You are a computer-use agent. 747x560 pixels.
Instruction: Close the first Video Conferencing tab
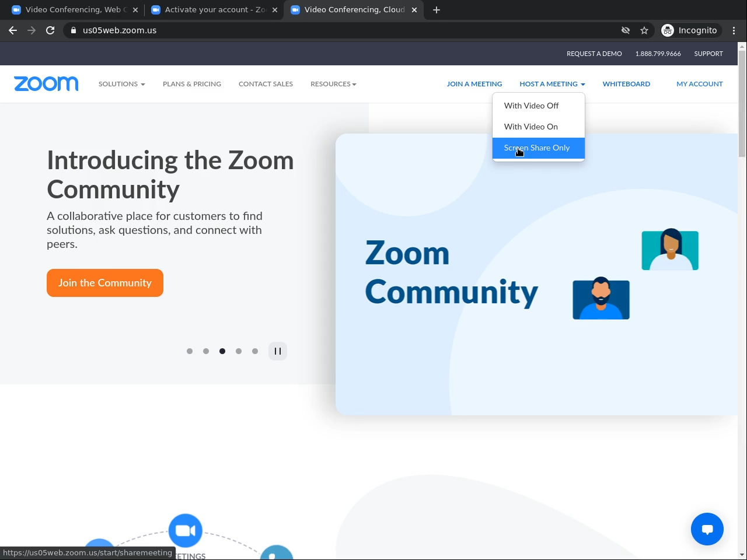(135, 10)
